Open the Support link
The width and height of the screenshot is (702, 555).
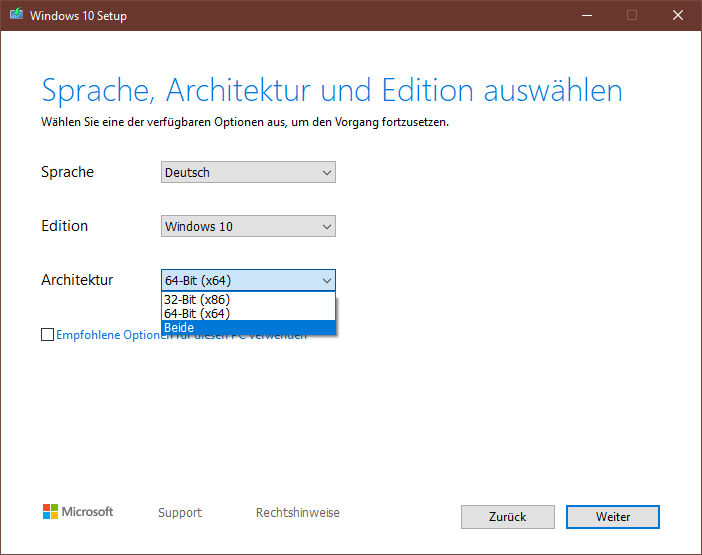[180, 512]
